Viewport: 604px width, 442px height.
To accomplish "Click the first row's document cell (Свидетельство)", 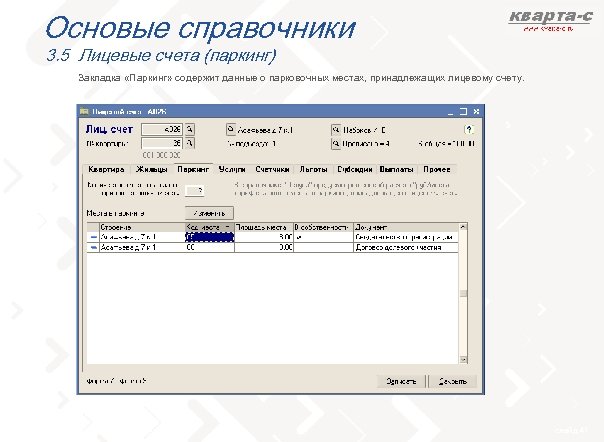I will click(406, 237).
